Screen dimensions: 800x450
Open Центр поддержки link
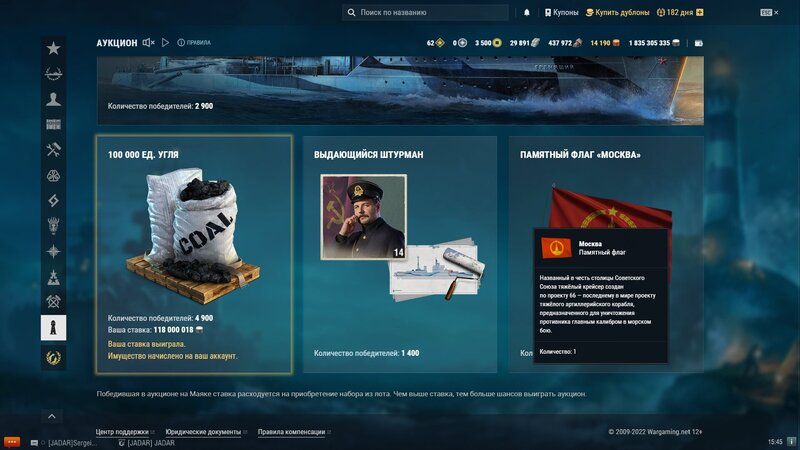(x=122, y=432)
